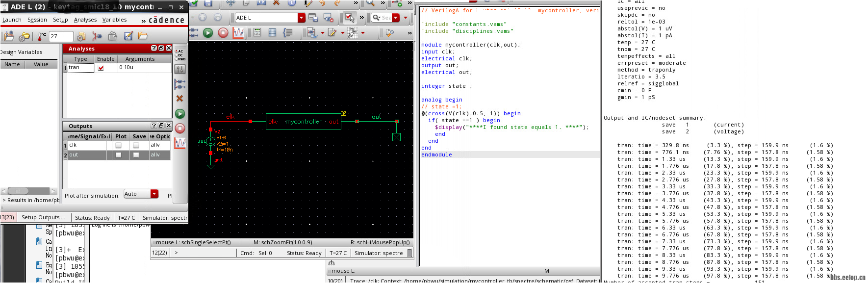Open the Variables menu
The width and height of the screenshot is (868, 283).
(114, 20)
